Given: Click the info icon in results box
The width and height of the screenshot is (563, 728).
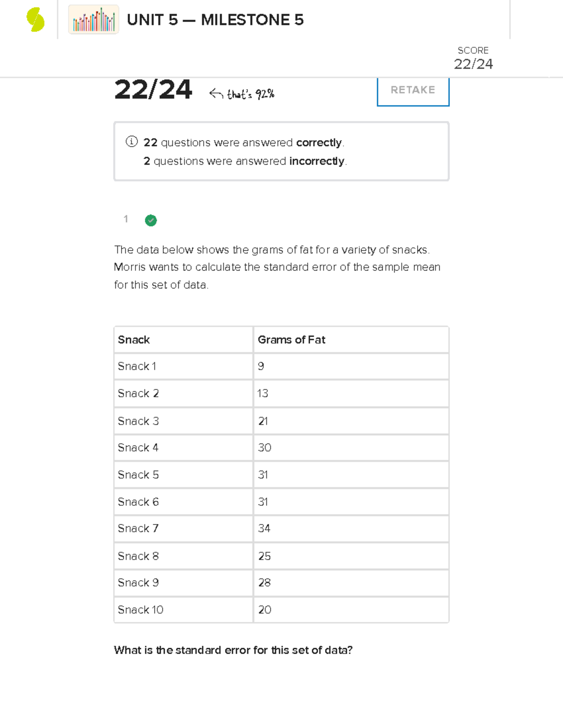Looking at the screenshot, I should coord(131,142).
